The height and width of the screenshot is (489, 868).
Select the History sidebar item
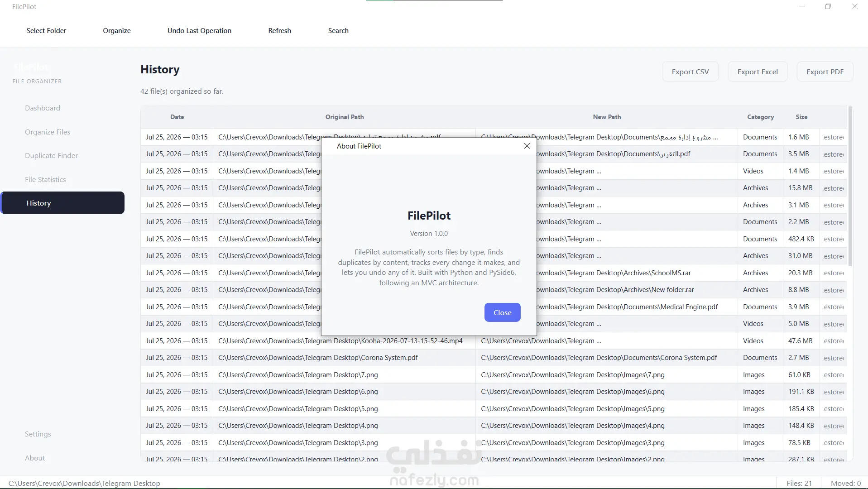pyautogui.click(x=63, y=203)
